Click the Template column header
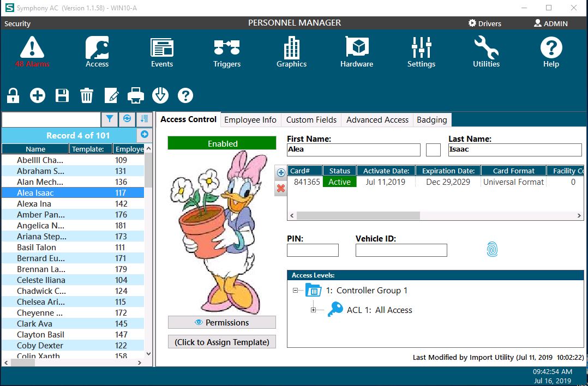588x386 pixels. pos(91,149)
